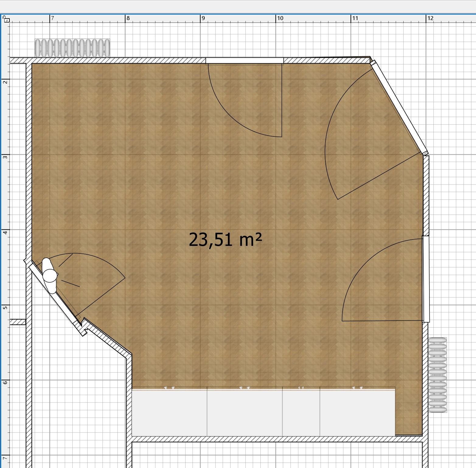This screenshot has width=476, height=468.
Task: Select the radiator above the top wall
Action: point(72,48)
